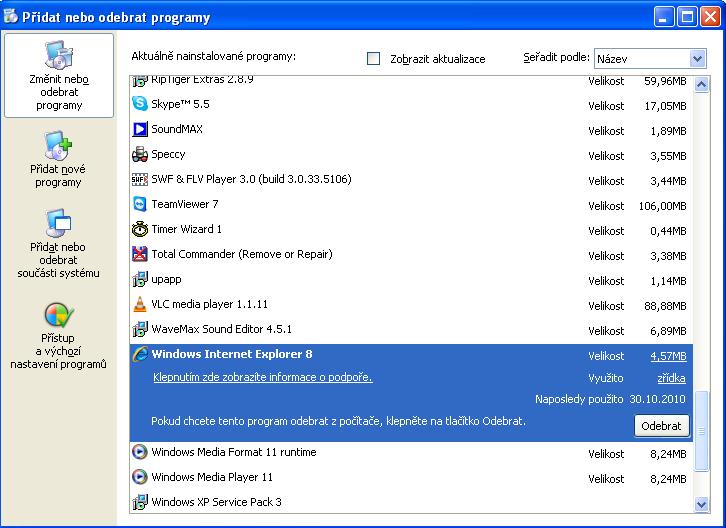Click the Windows Internet Explorer 8 title
This screenshot has height=528, width=726.
point(232,354)
